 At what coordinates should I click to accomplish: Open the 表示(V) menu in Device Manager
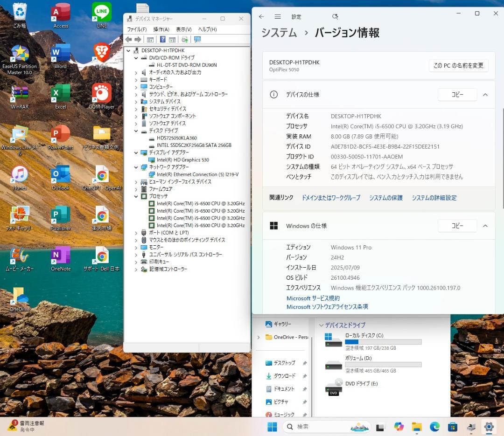[182, 29]
